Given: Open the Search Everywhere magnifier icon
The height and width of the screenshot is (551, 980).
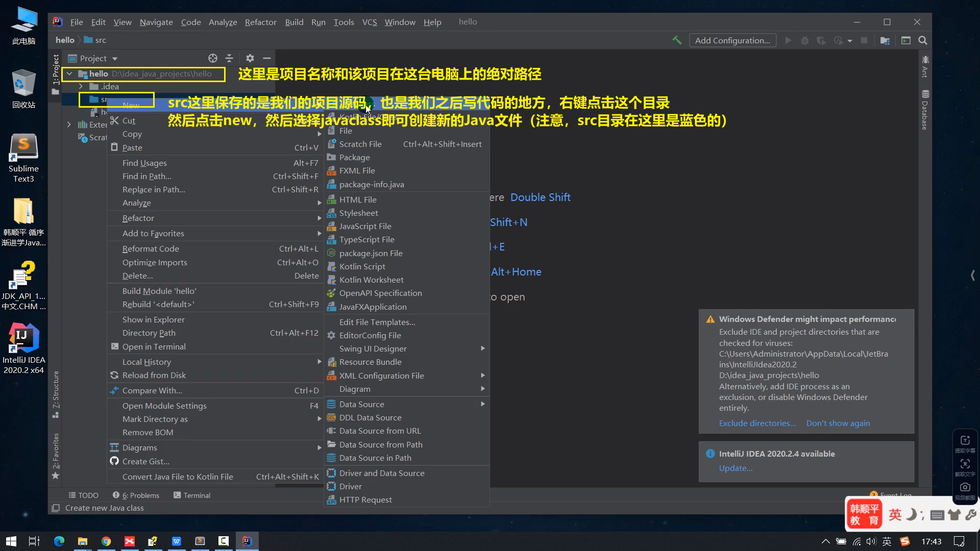Looking at the screenshot, I should tap(923, 40).
